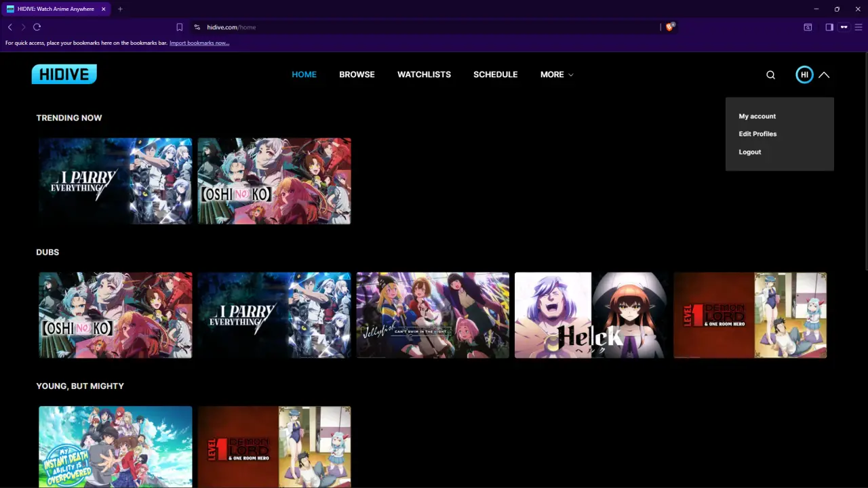The image size is (868, 488).
Task: Open Oshi no Ko under Trending Now
Action: [274, 181]
